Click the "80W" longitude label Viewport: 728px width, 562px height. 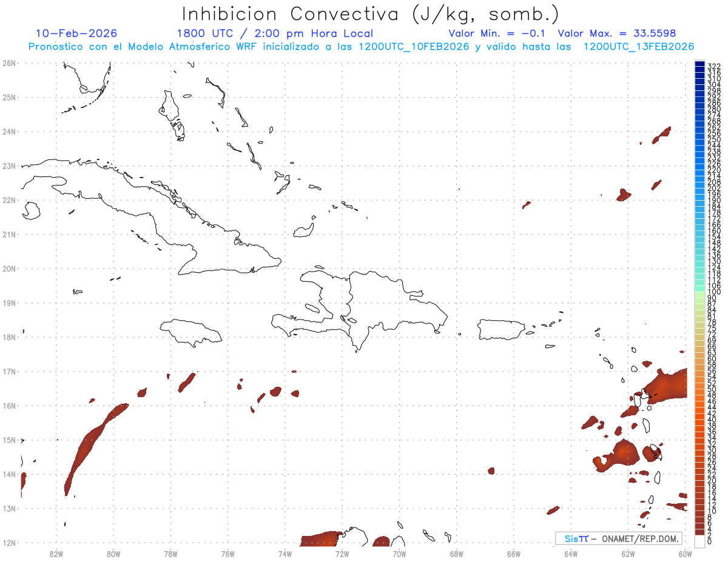point(113,553)
